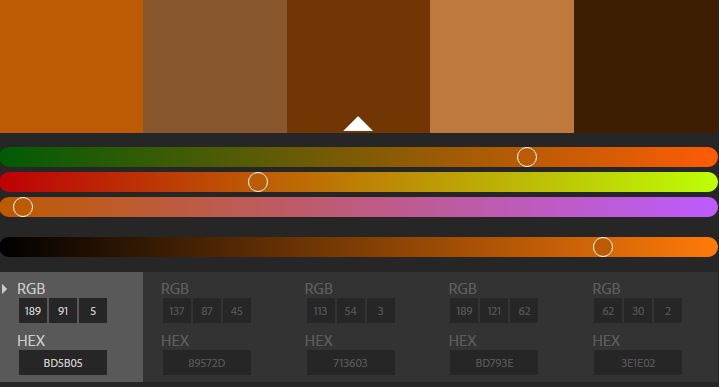Click green value field showing 87
This screenshot has height=387, width=719.
(207, 311)
